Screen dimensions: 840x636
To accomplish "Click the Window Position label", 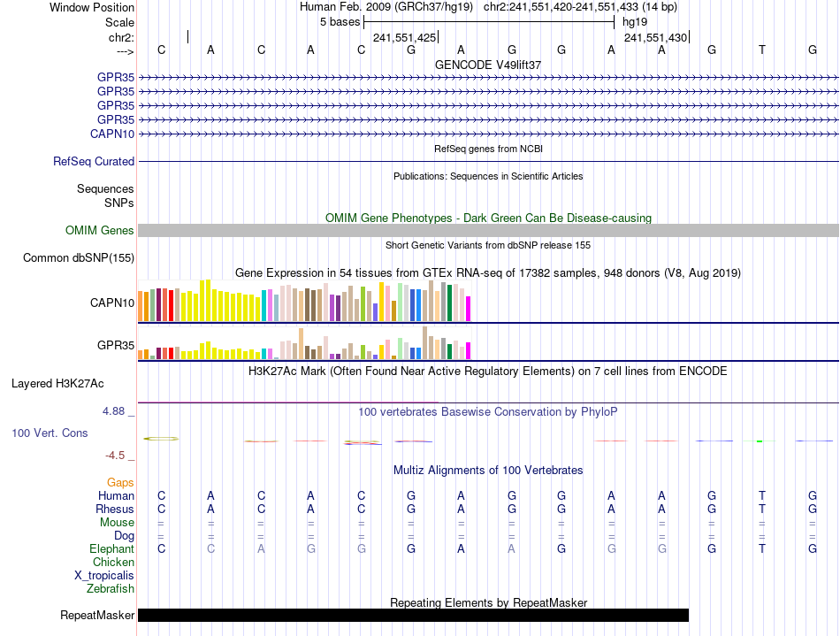I will coord(92,7).
